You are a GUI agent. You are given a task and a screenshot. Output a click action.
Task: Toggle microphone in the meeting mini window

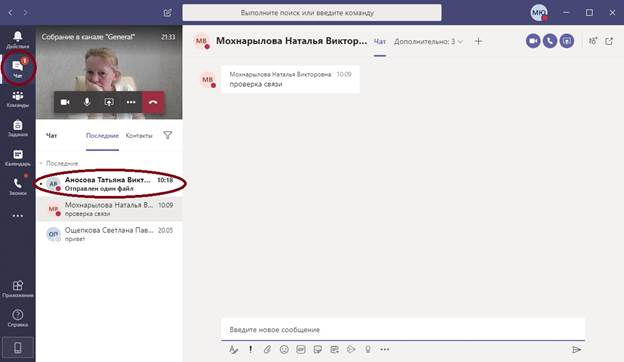pos(87,102)
